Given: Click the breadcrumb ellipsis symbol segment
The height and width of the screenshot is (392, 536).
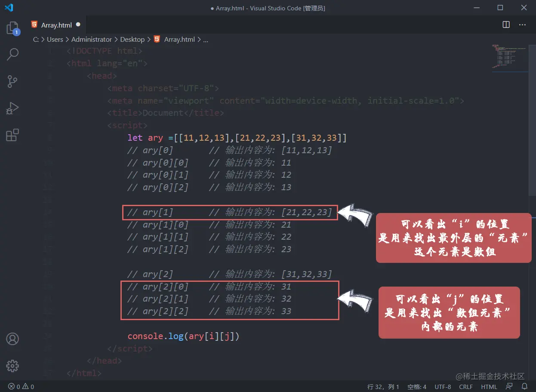Looking at the screenshot, I should pos(206,39).
